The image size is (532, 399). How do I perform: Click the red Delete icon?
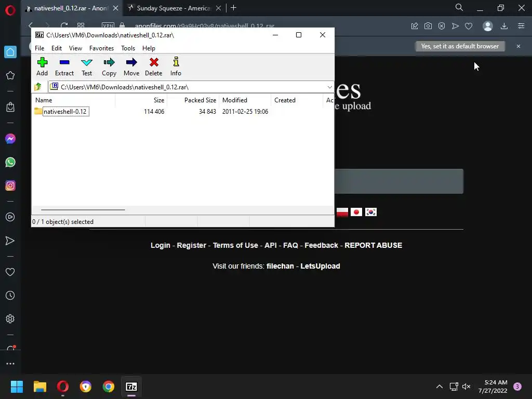pos(154,67)
